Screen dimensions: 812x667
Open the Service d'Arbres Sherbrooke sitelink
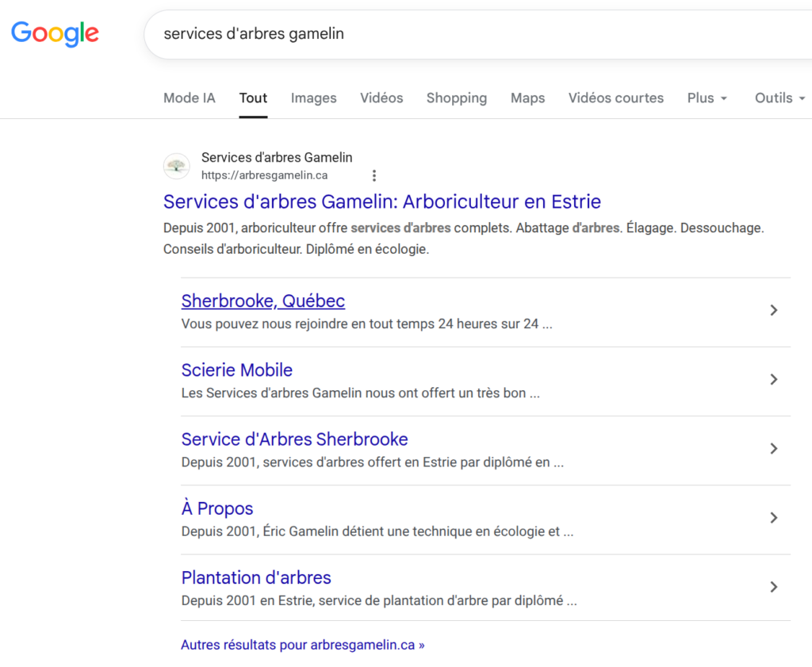click(295, 439)
